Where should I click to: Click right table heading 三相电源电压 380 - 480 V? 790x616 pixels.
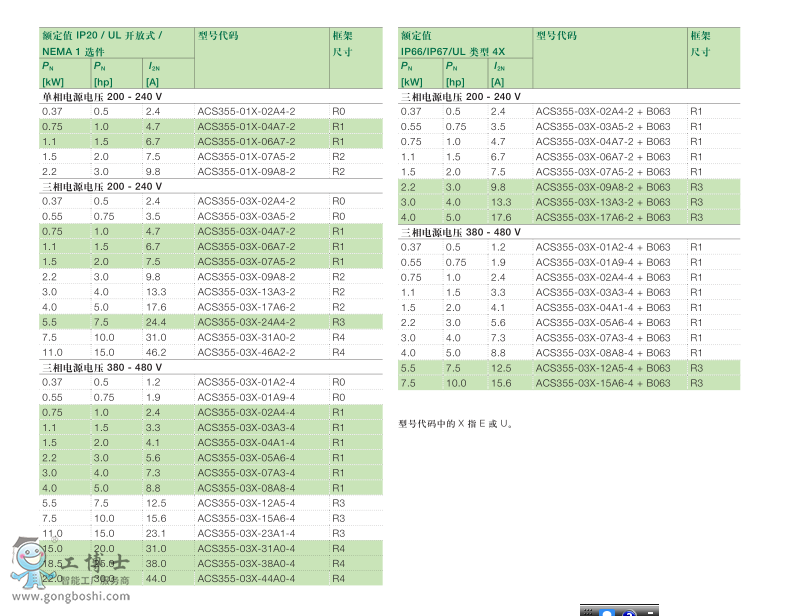pyautogui.click(x=460, y=232)
